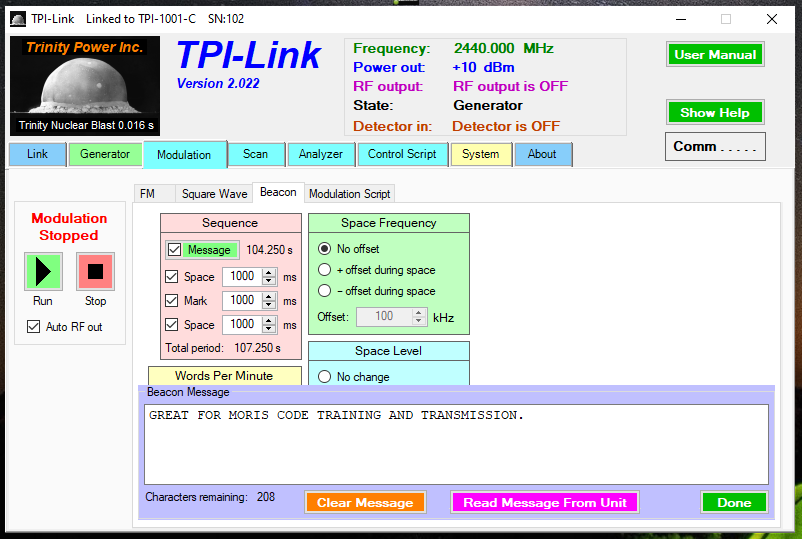Viewport: 802px width, 539px height.
Task: Select No change under Space Level
Action: point(324,377)
